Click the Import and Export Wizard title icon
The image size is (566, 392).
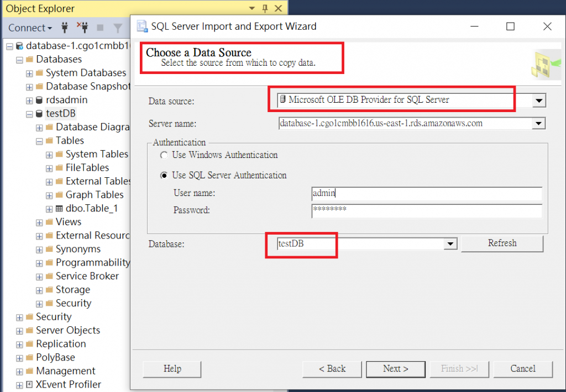point(142,27)
